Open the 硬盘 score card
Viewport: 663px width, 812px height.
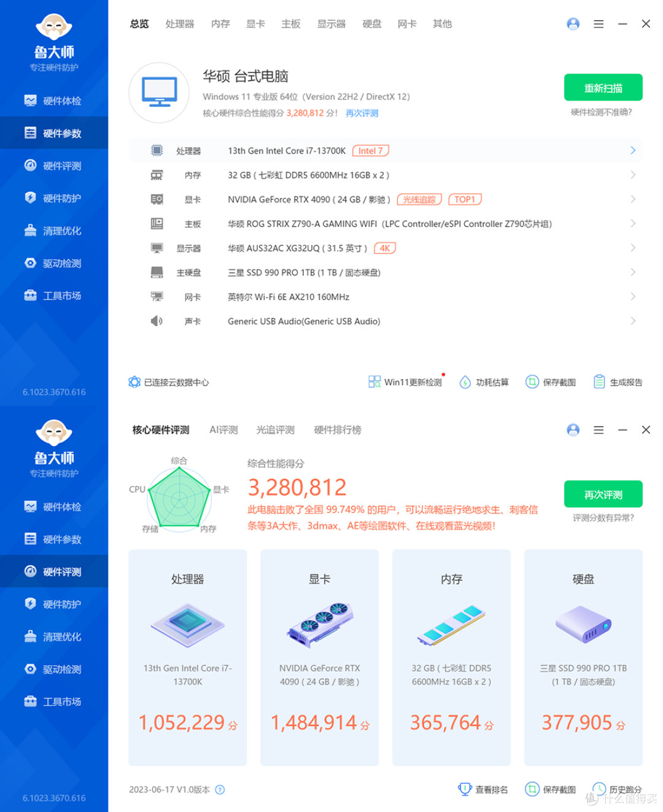[x=583, y=658]
